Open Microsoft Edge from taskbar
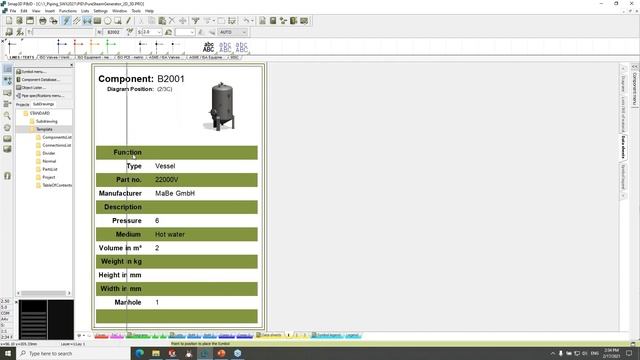The width and height of the screenshot is (640, 360). 140,353
